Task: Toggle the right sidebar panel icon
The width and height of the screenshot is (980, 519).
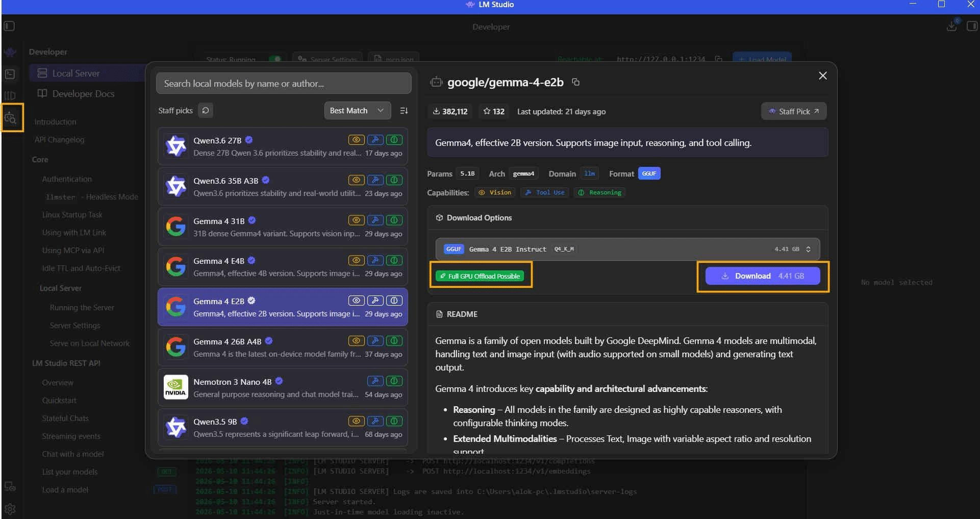Action: coord(972,26)
